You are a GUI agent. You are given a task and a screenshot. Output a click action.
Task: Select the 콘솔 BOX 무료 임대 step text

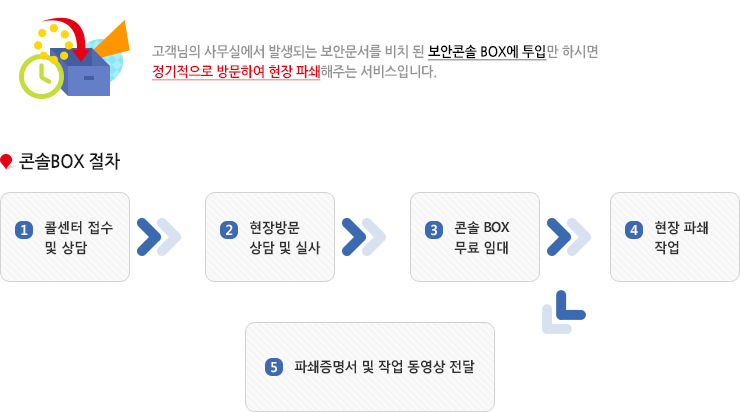pyautogui.click(x=482, y=237)
